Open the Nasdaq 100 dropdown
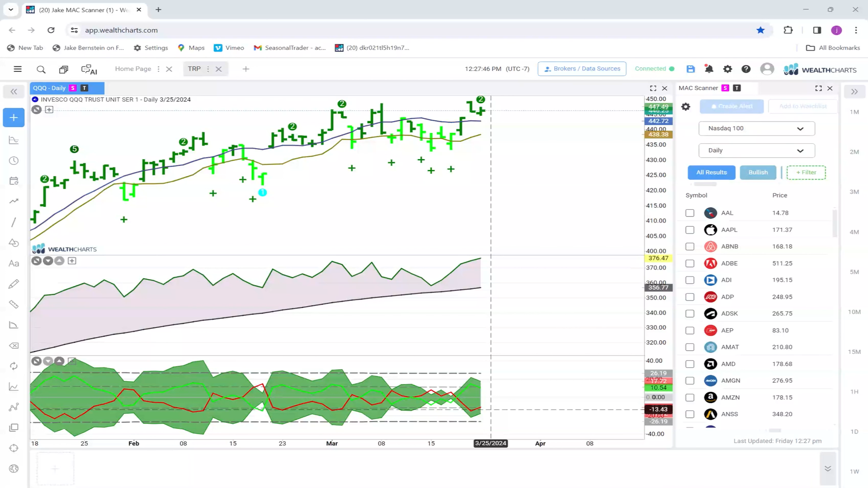868x488 pixels. point(756,128)
